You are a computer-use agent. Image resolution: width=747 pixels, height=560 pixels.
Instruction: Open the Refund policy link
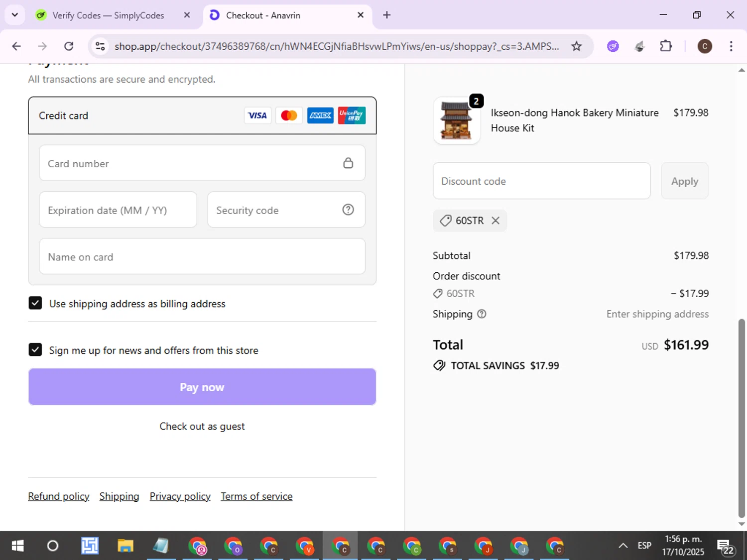click(x=59, y=496)
